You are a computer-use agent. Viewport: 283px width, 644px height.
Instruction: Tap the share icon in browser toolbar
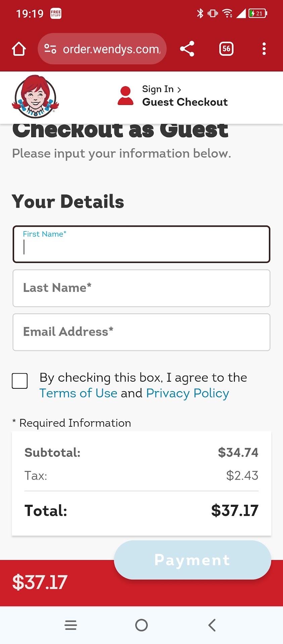point(187,49)
